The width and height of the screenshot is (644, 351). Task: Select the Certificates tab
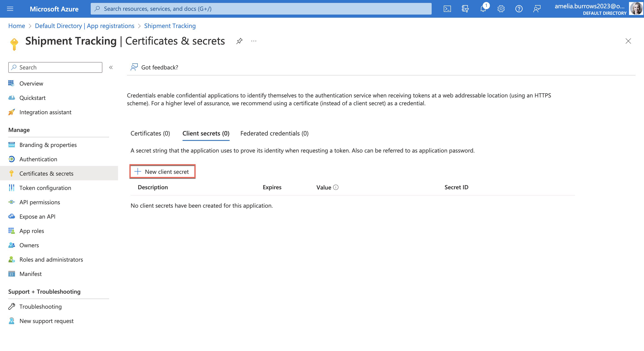(x=150, y=133)
